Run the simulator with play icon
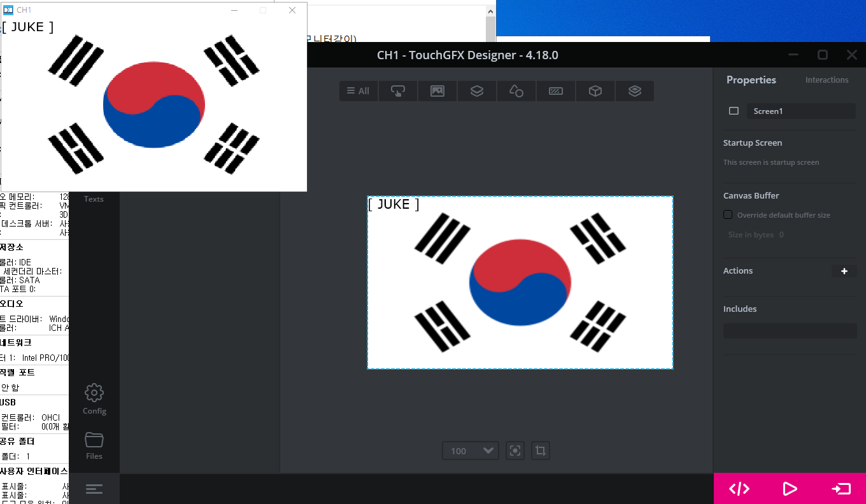Viewport: 866px width, 504px height. click(790, 489)
